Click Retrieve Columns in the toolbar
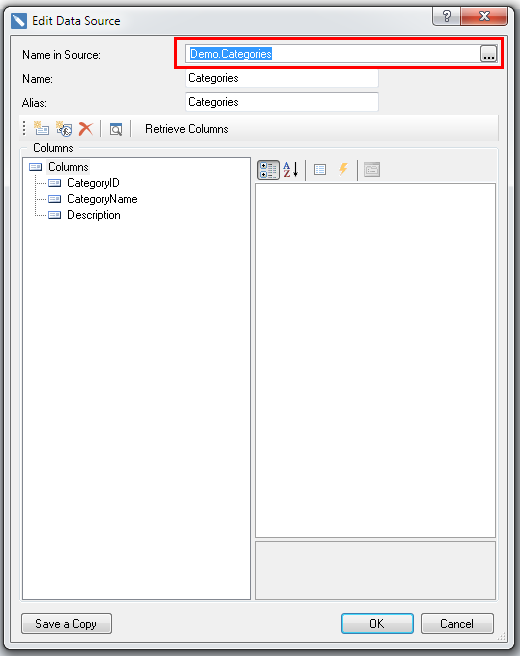520x656 pixels. [x=187, y=129]
